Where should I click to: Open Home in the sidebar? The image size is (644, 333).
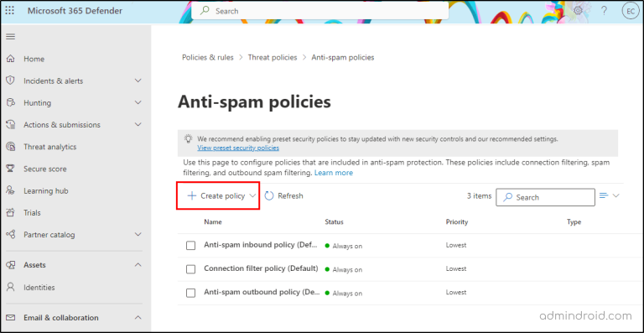coord(34,59)
